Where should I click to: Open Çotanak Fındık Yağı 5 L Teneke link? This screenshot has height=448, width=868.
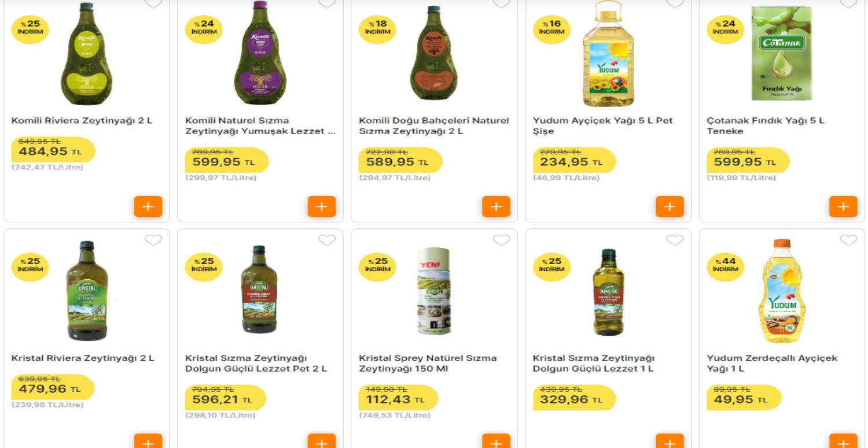(x=765, y=126)
